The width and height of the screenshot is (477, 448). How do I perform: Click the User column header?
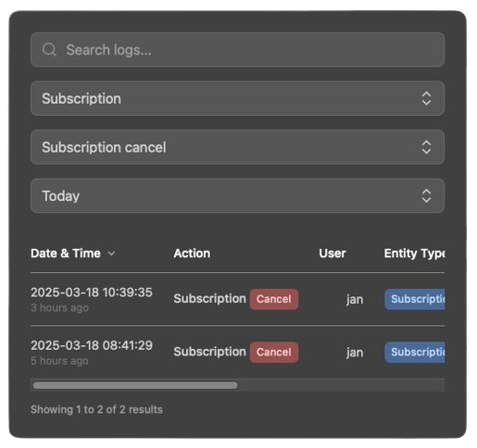(x=333, y=254)
